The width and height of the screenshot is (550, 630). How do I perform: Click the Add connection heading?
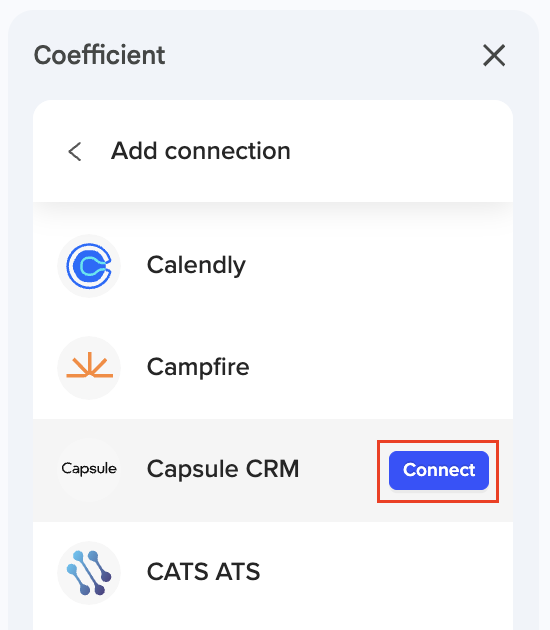(x=200, y=151)
